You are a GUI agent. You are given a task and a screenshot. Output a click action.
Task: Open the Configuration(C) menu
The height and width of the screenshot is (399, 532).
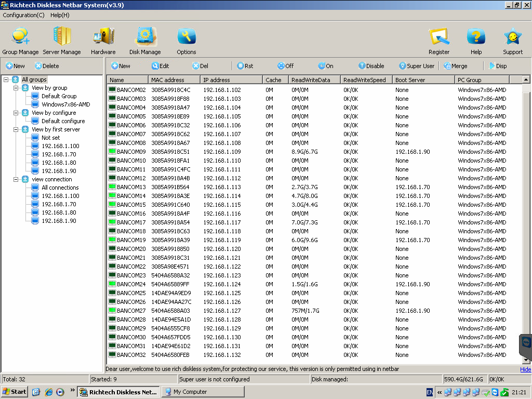(23, 15)
